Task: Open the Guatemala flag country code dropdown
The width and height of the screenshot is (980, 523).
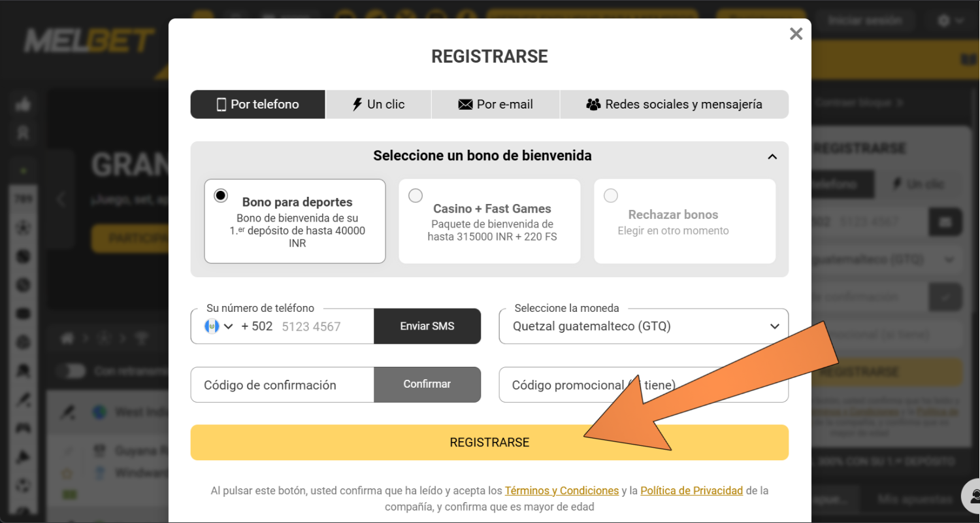Action: [x=219, y=326]
